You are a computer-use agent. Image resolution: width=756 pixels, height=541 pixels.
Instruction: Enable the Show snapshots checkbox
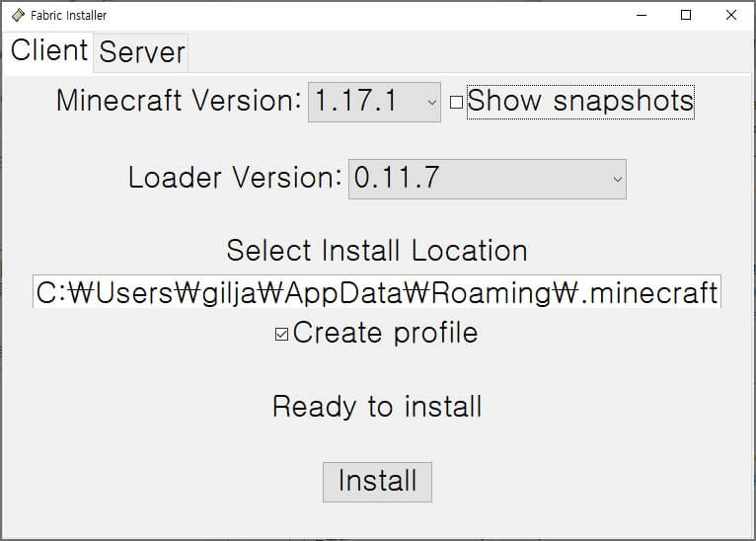click(456, 103)
